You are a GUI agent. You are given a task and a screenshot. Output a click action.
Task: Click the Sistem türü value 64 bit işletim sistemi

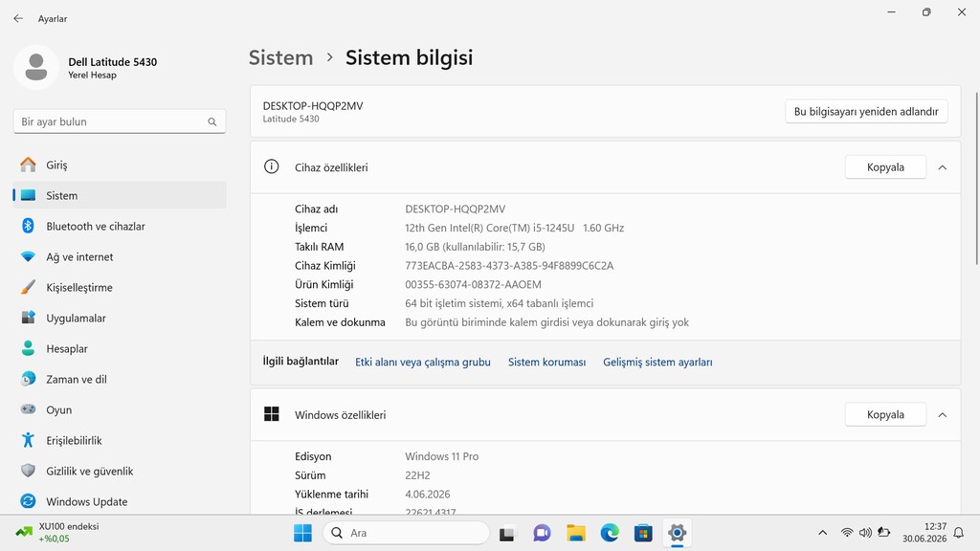click(x=500, y=303)
